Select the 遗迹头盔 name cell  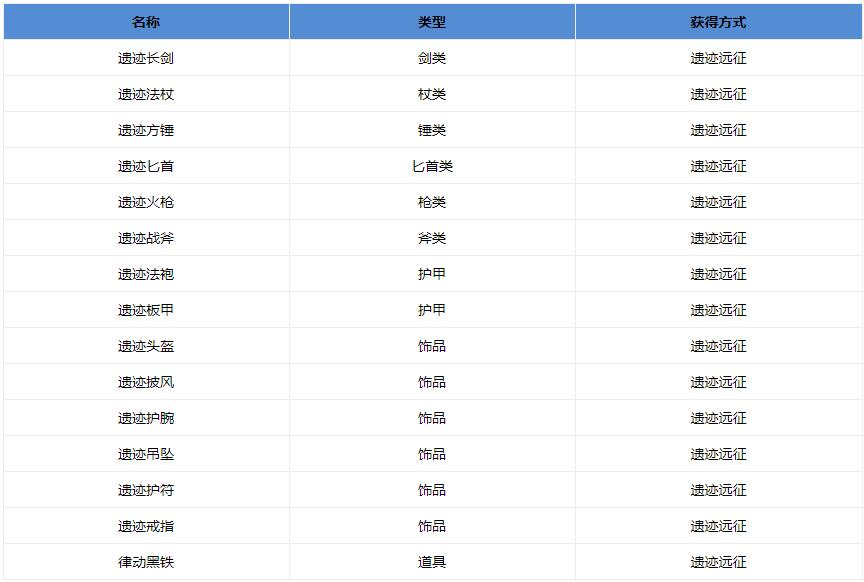146,346
